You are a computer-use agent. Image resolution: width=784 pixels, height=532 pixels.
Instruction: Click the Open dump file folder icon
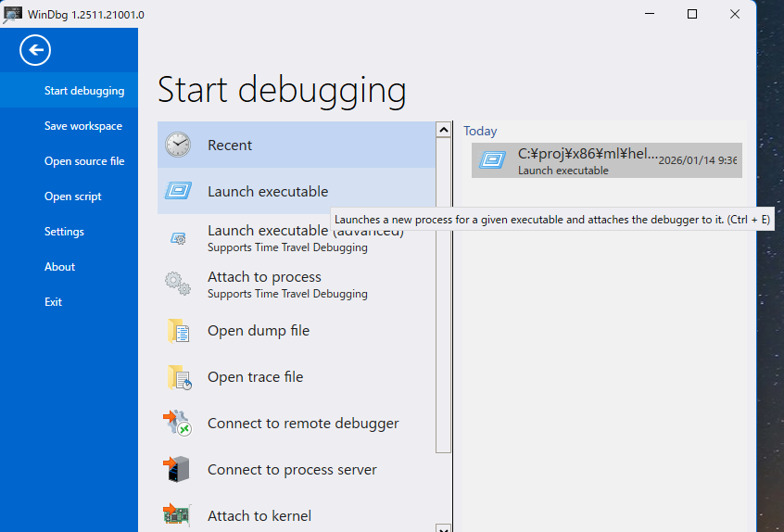click(x=178, y=331)
